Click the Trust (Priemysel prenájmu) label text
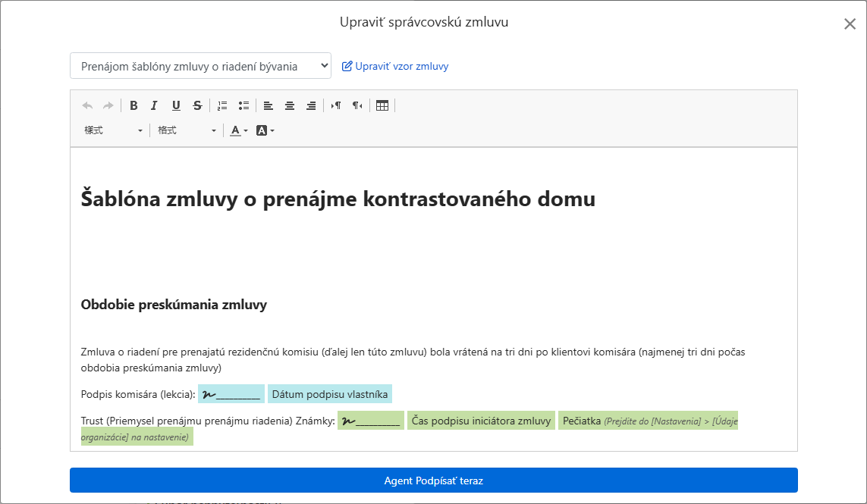Image resolution: width=867 pixels, height=504 pixels. 208,421
